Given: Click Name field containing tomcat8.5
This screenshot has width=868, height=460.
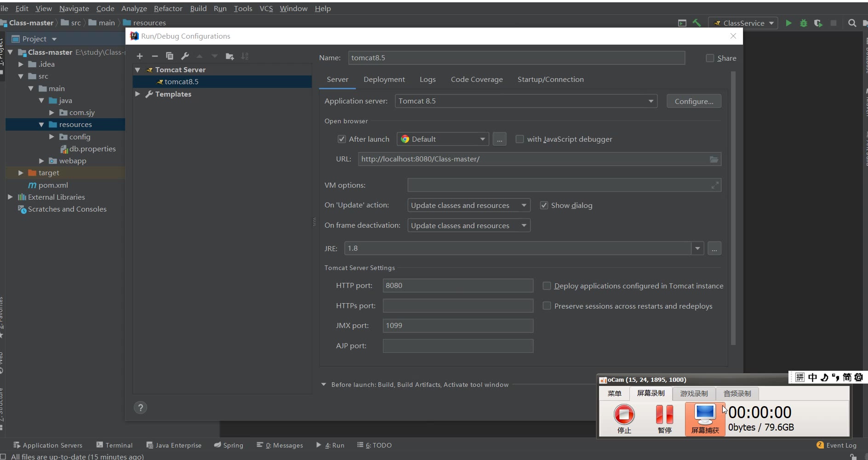Looking at the screenshot, I should coord(517,58).
